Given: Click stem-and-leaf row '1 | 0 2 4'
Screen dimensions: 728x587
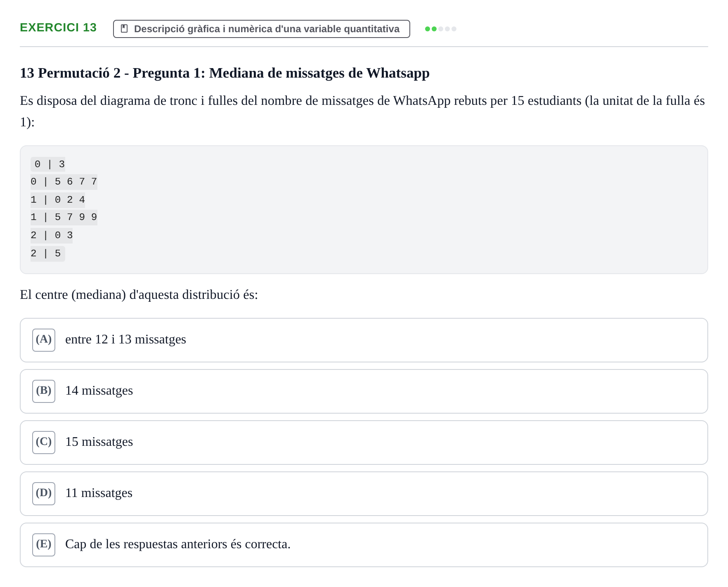Looking at the screenshot, I should coord(58,200).
